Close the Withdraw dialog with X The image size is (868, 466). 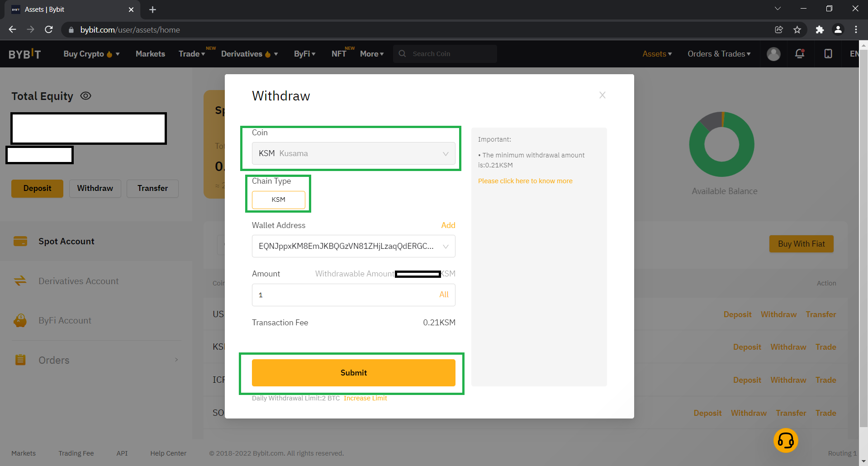point(602,95)
